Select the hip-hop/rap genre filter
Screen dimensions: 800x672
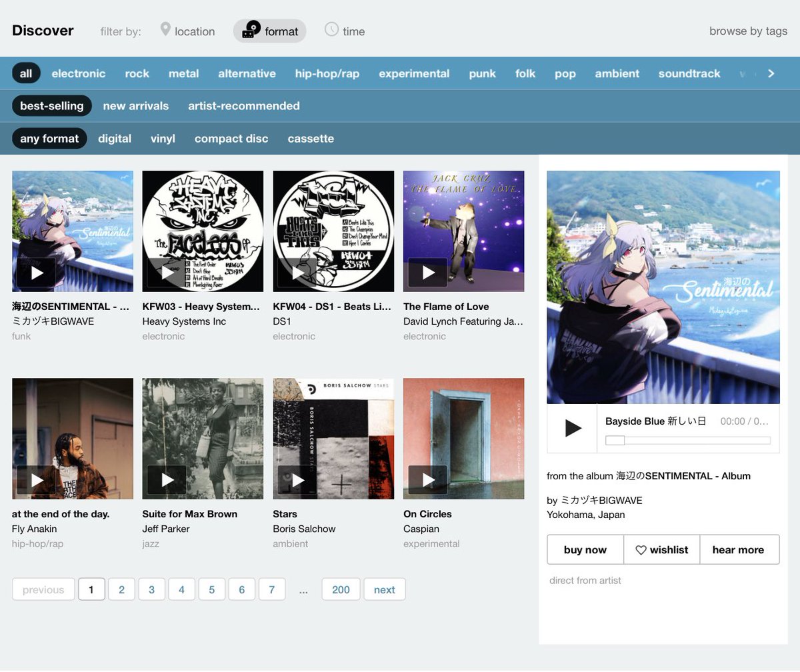[x=327, y=73]
